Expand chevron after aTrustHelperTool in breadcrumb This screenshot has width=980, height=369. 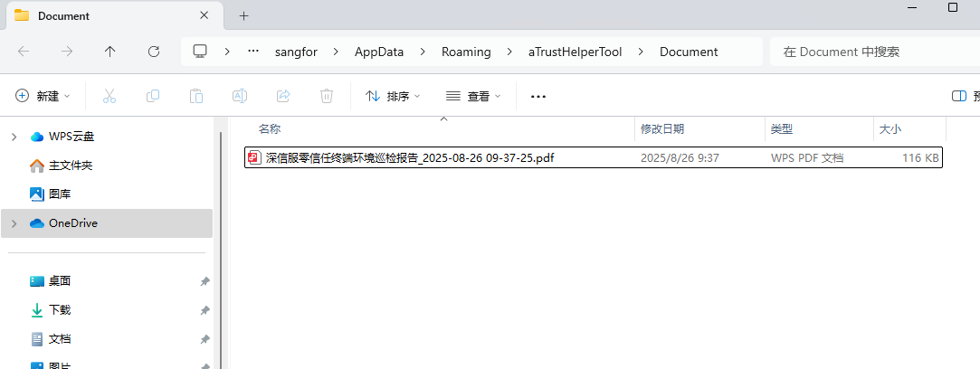(x=641, y=52)
